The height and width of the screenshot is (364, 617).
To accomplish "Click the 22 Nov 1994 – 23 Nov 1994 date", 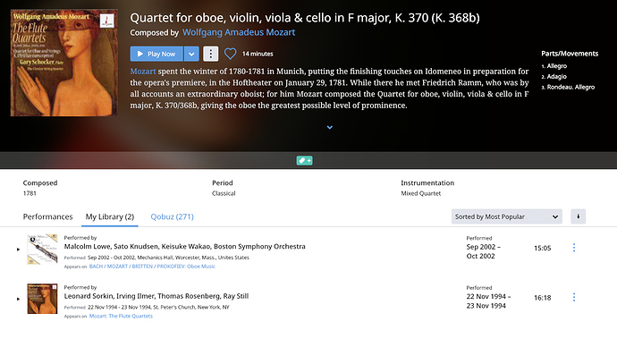I will point(489,301).
